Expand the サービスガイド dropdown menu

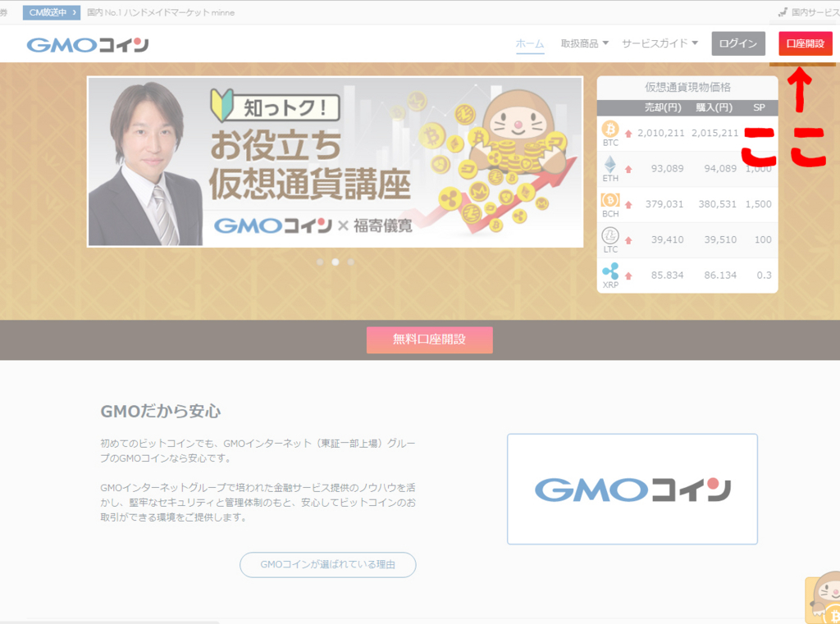coord(660,43)
